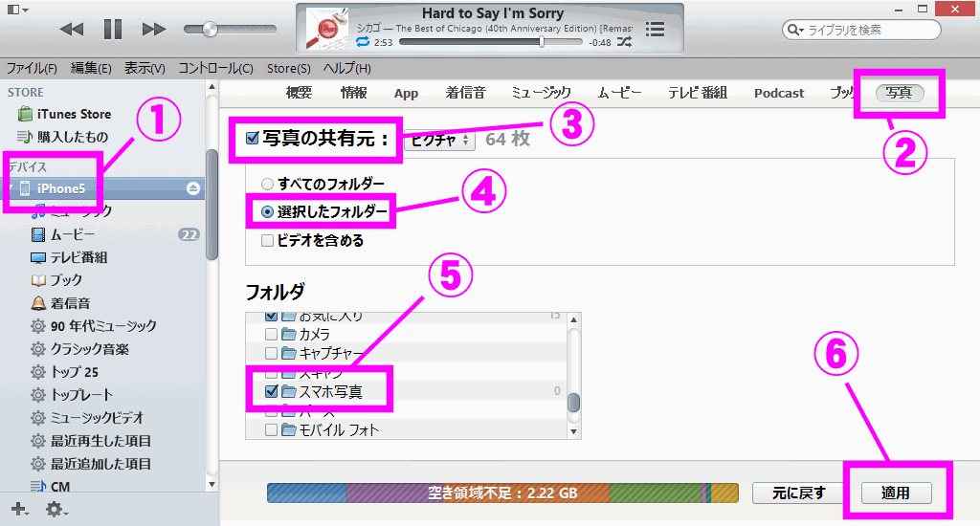Switch to the 概要 tab
The width and height of the screenshot is (980, 526).
pyautogui.click(x=299, y=93)
